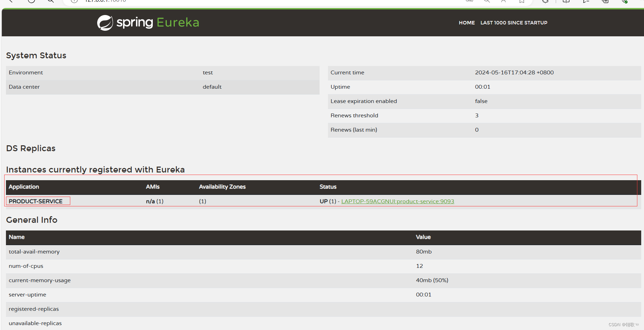The image size is (644, 330).
Task: Select the Current time label
Action: pyautogui.click(x=348, y=73)
